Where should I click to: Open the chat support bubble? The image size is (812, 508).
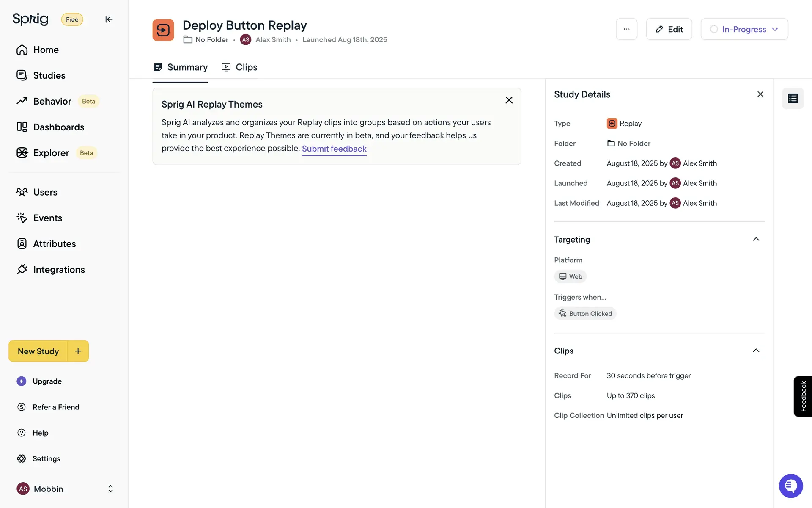pyautogui.click(x=790, y=486)
